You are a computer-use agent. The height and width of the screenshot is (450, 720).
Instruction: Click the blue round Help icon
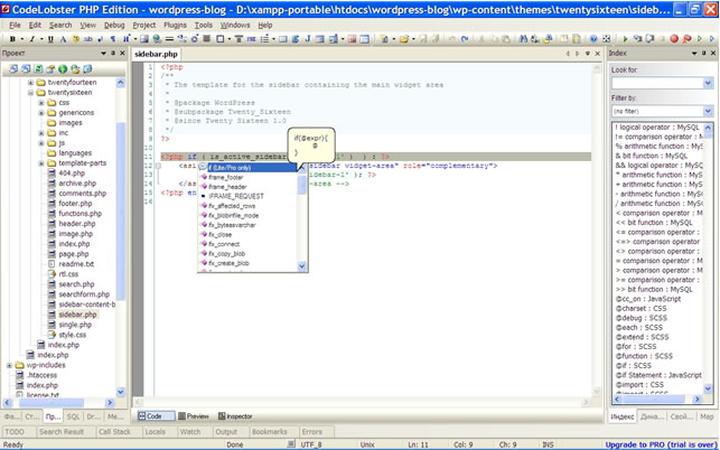[594, 39]
